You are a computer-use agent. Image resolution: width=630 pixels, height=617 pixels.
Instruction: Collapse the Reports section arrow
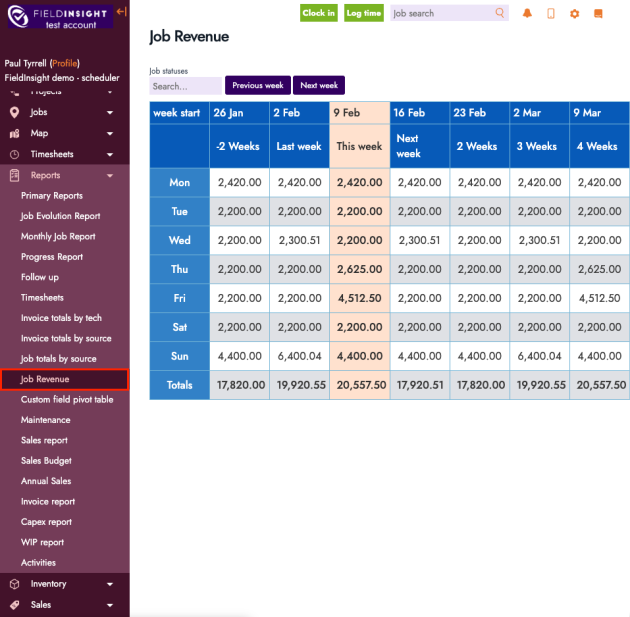coord(110,175)
